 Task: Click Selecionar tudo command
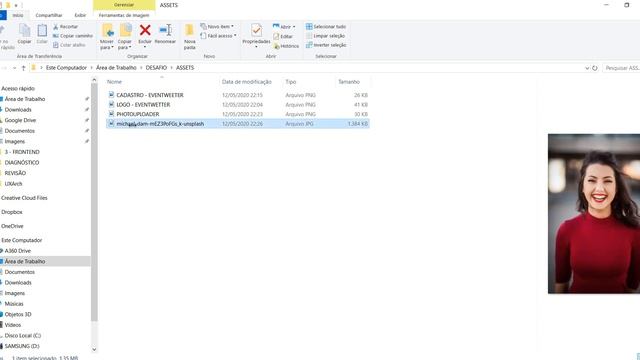pos(326,27)
